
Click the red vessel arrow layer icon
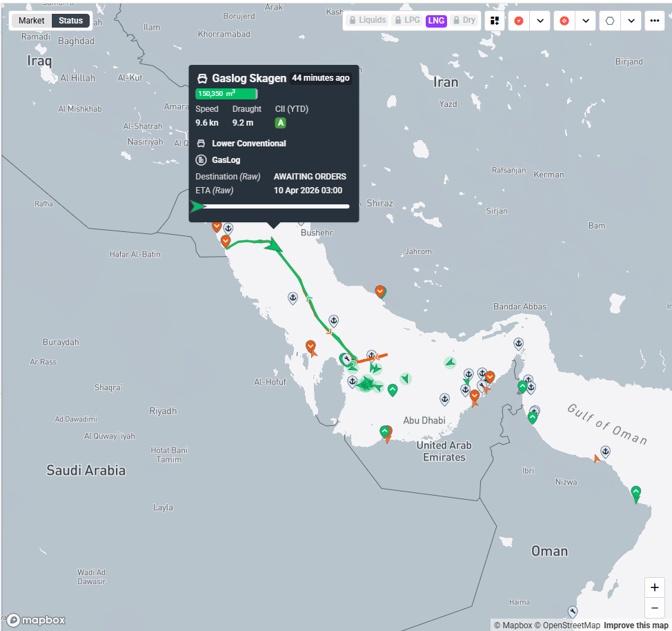[519, 21]
